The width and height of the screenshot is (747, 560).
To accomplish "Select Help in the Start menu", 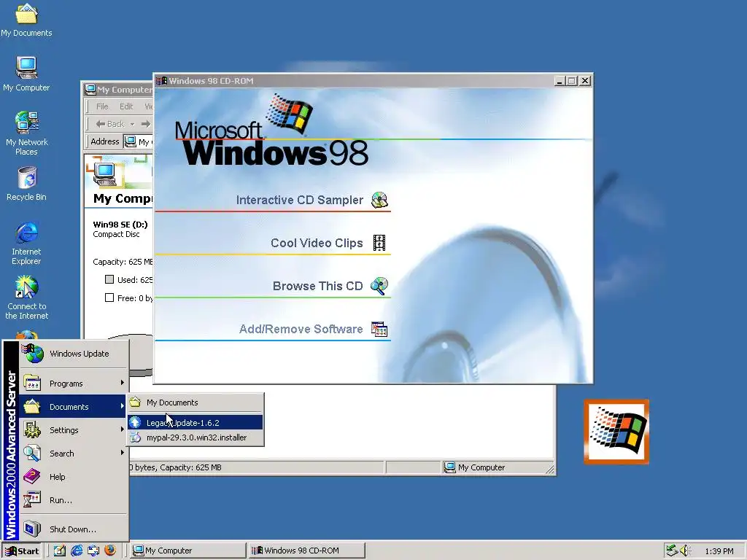I will coord(74,477).
